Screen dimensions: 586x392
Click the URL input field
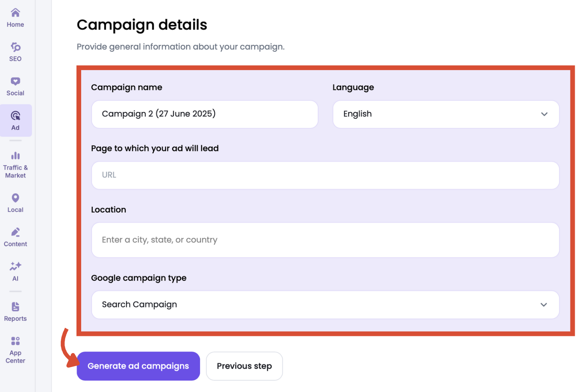pyautogui.click(x=325, y=175)
